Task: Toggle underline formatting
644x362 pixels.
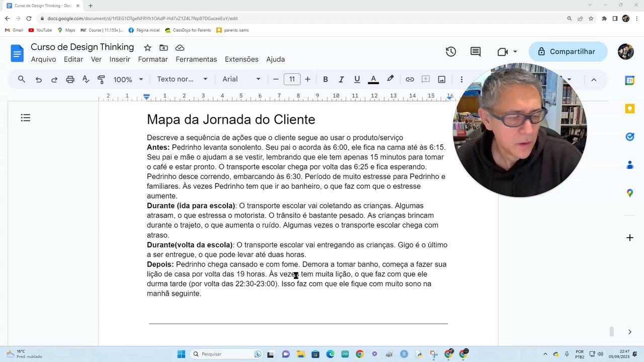Action: (357, 79)
